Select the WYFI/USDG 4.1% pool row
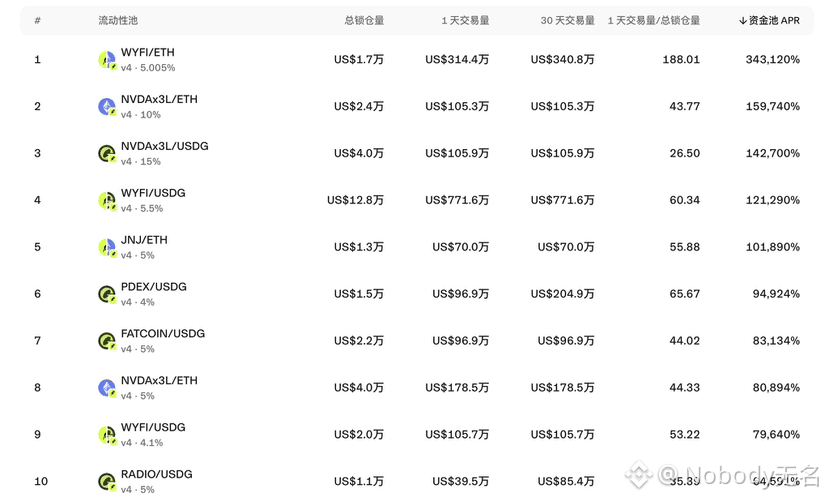This screenshot has height=501, width=829. pos(417,434)
